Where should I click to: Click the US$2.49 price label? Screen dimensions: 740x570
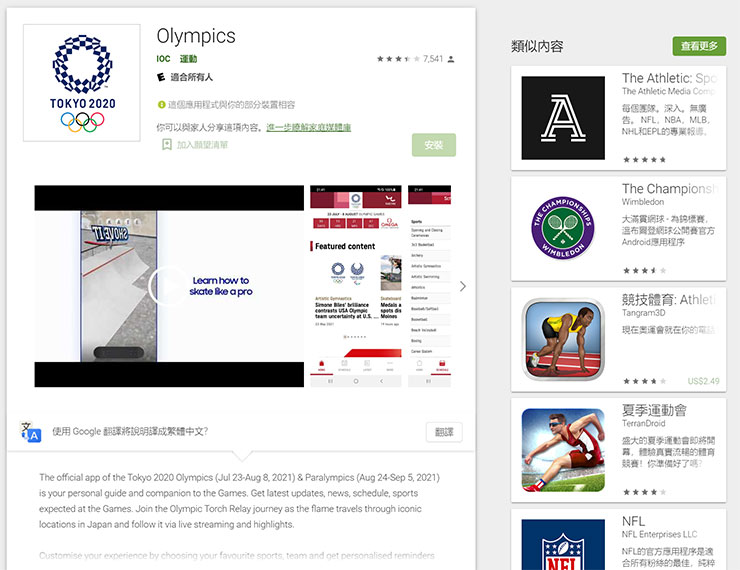point(703,381)
